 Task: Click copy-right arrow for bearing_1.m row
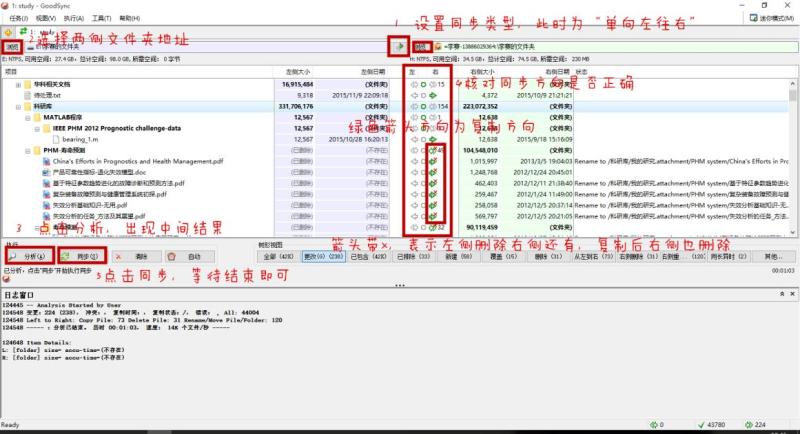(x=433, y=139)
